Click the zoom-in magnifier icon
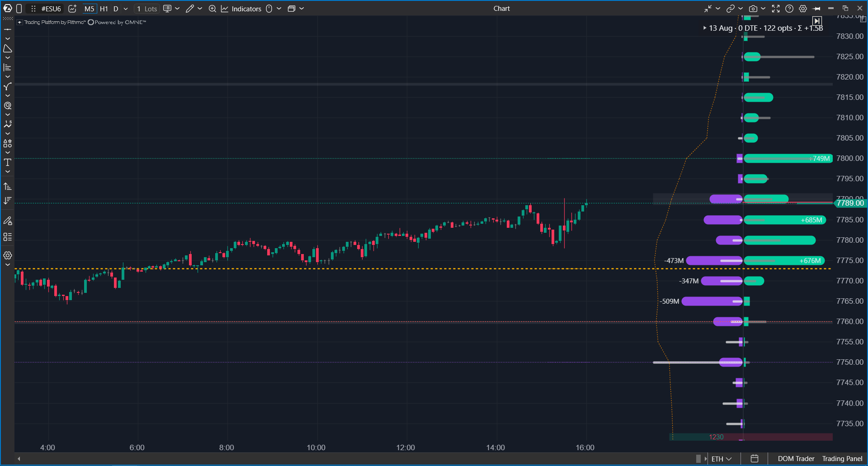Image resolution: width=868 pixels, height=466 pixels. point(212,9)
